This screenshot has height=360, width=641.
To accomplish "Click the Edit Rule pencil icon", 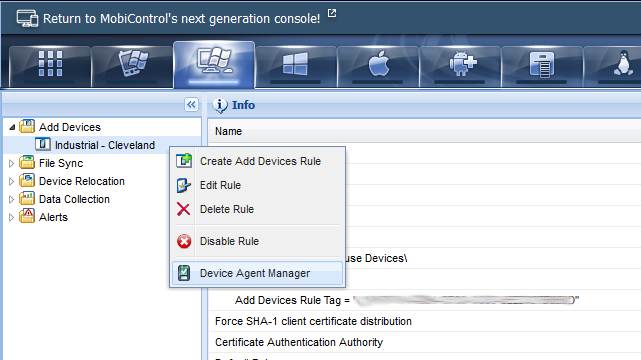I will 184,185.
